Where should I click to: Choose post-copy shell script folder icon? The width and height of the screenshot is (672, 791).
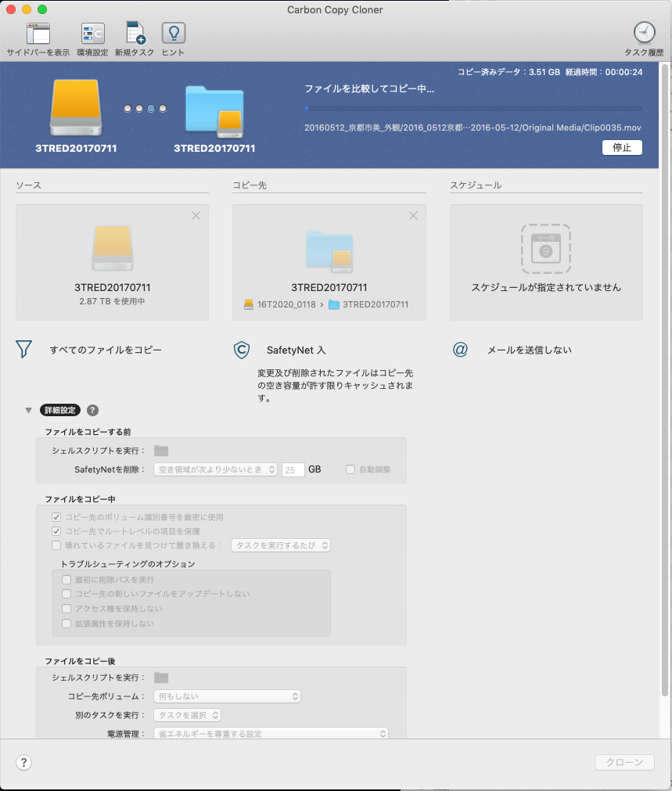pos(161,678)
